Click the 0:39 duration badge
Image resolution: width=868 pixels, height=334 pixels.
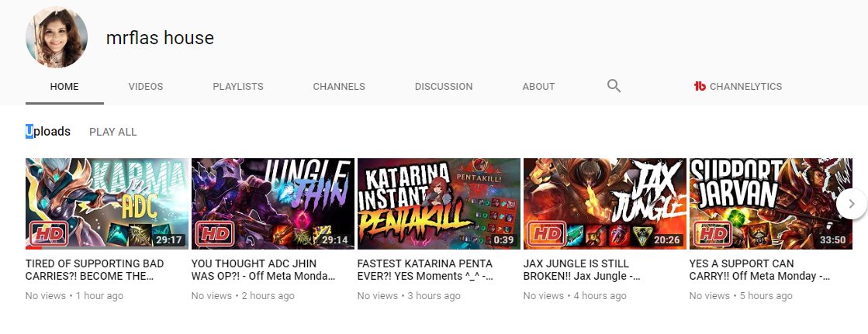(x=503, y=240)
